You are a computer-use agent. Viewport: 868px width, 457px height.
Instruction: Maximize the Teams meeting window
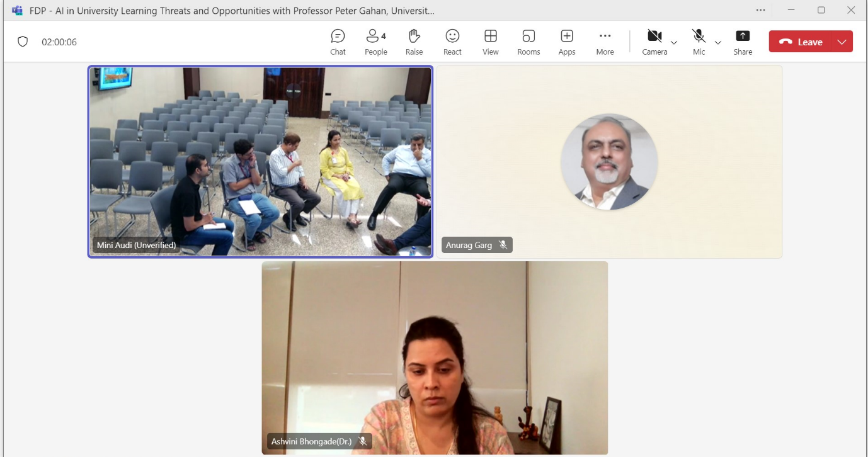(x=821, y=10)
